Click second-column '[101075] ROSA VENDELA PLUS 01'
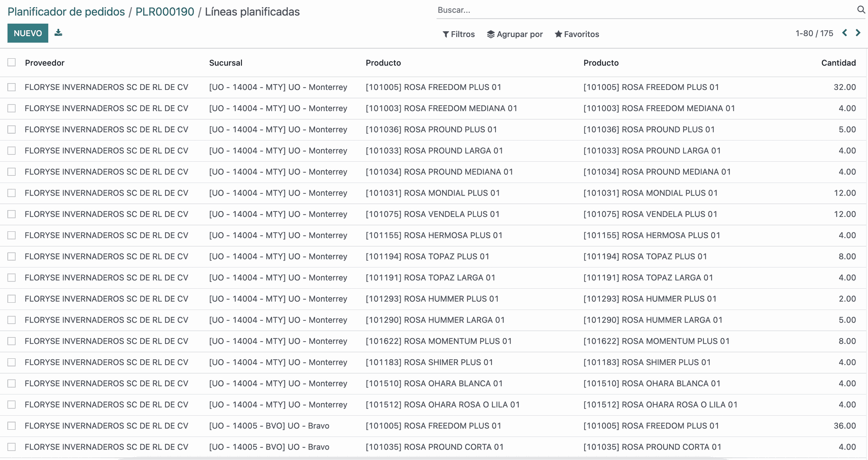The width and height of the screenshot is (868, 460). coord(650,214)
